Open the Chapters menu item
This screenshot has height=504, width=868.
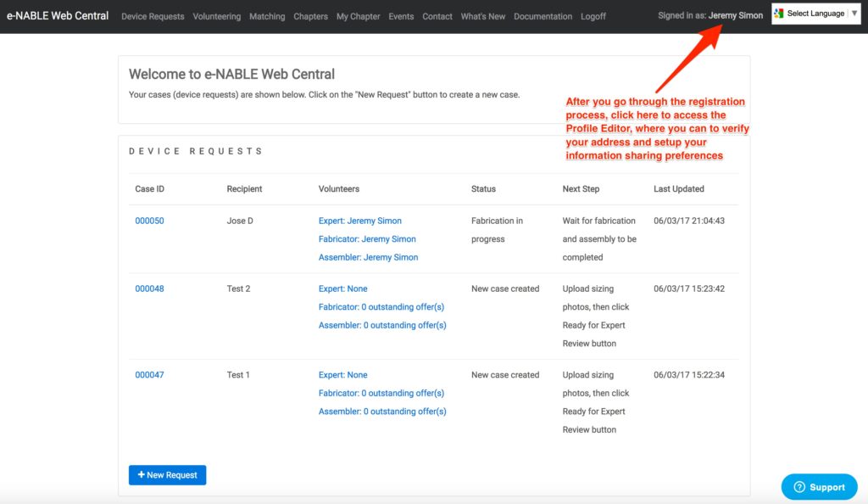(310, 17)
